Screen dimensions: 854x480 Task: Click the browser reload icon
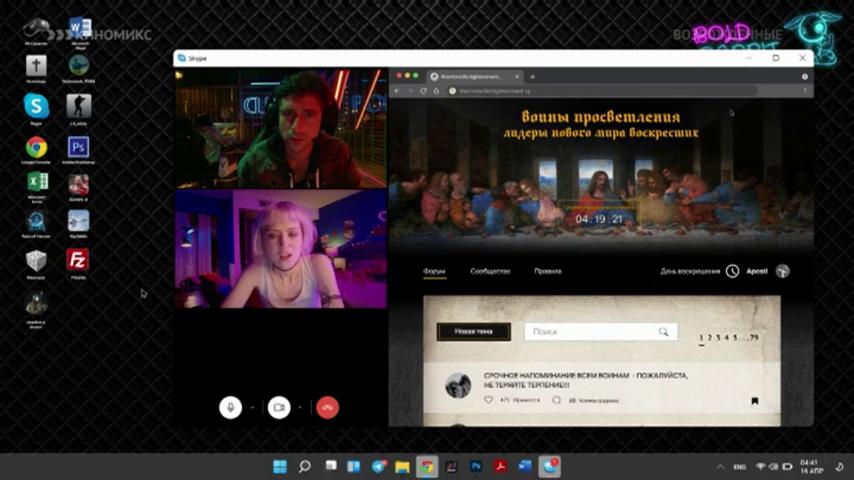[x=423, y=91]
